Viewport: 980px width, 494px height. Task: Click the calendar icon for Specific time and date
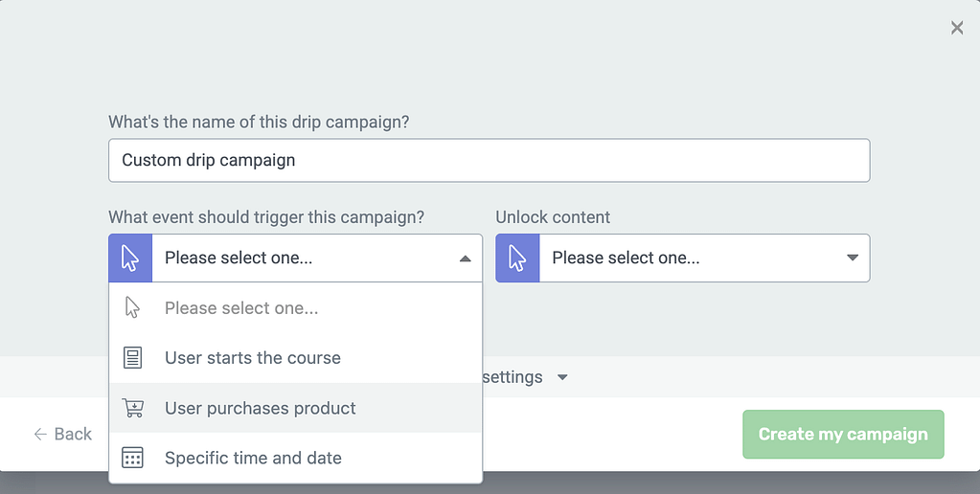click(132, 458)
